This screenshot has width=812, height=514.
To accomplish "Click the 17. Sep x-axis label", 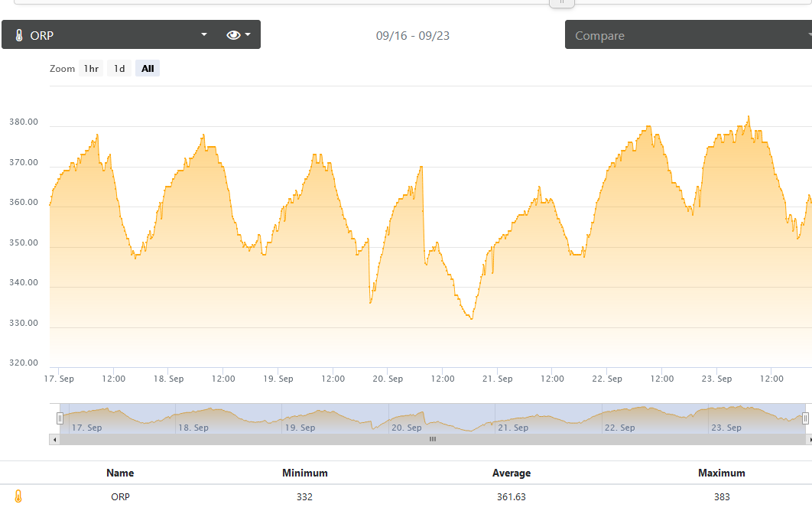I will point(59,379).
